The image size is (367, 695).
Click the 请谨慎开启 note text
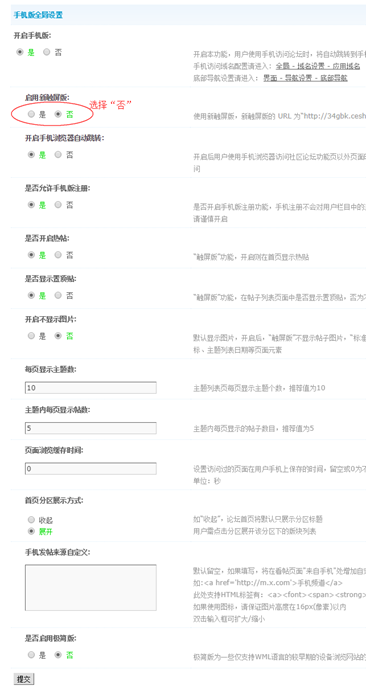click(x=211, y=219)
